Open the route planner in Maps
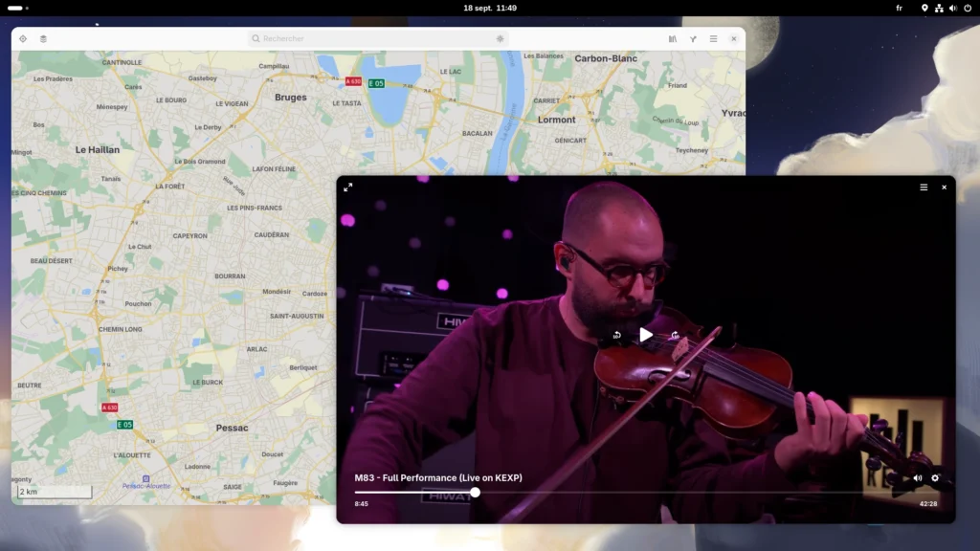 pyautogui.click(x=693, y=39)
